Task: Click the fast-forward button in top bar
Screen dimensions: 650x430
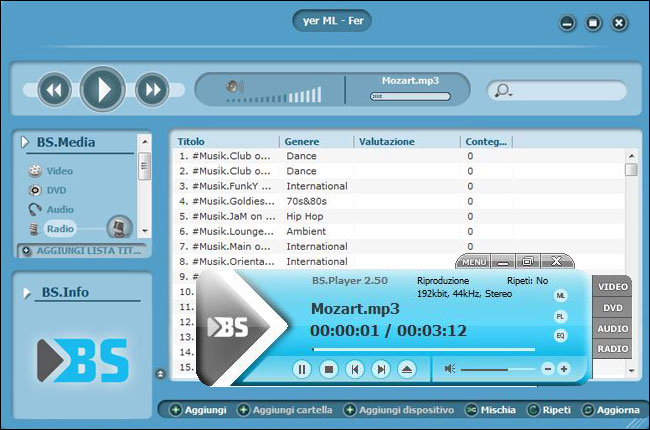Action: 151,90
